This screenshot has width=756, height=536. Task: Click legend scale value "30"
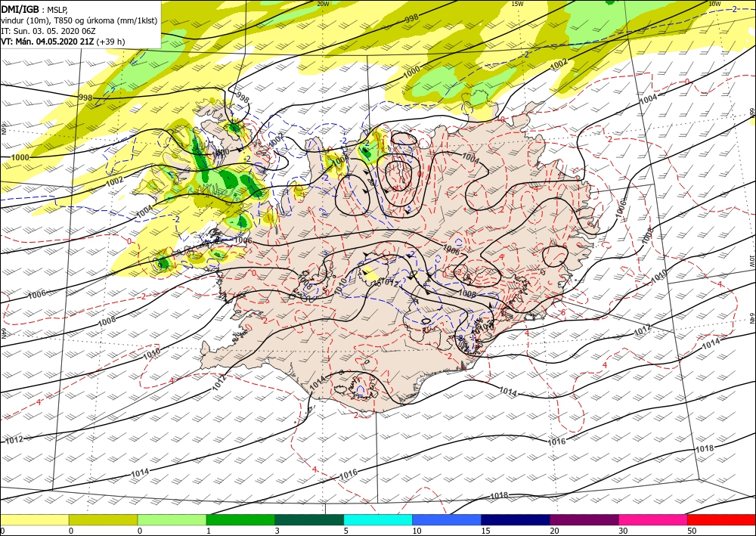pyautogui.click(x=623, y=531)
